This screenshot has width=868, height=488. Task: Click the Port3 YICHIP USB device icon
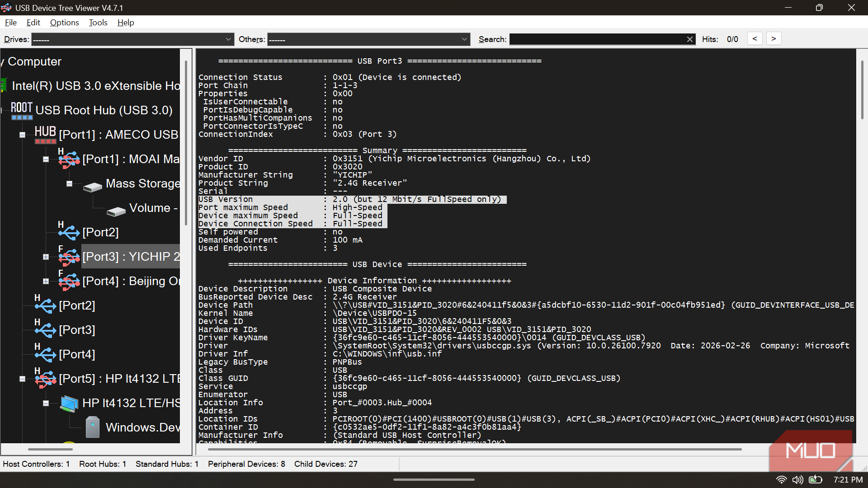(x=69, y=256)
